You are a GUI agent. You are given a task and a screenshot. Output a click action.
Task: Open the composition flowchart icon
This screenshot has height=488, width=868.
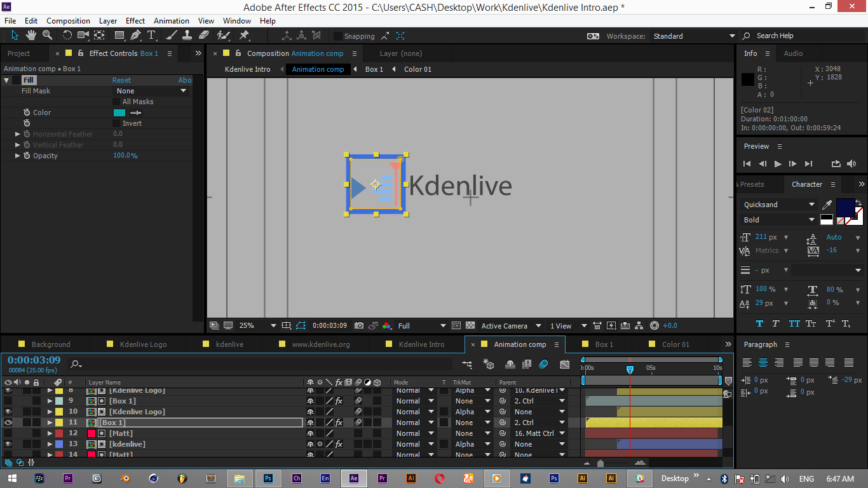click(x=641, y=326)
